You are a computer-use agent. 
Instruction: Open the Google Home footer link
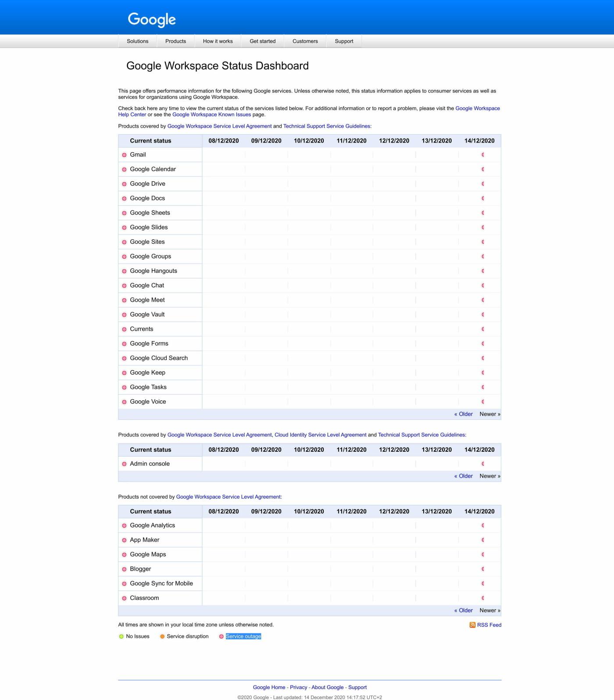269,687
